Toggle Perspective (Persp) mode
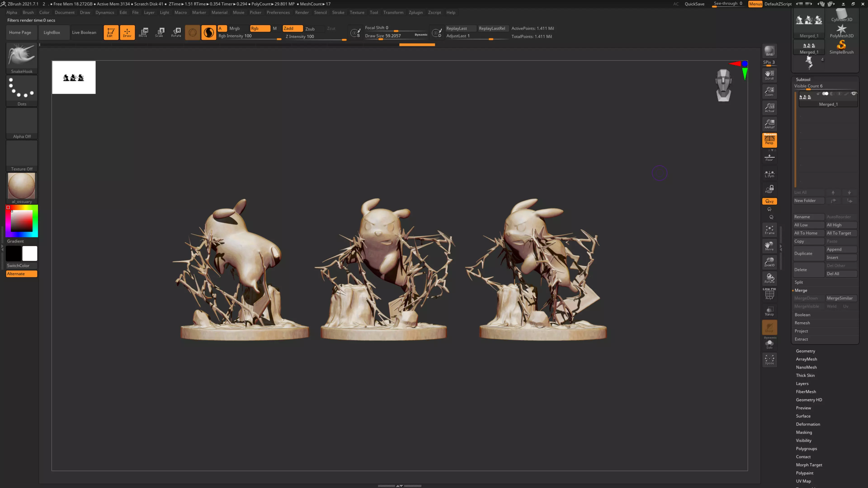The image size is (868, 488). [770, 140]
